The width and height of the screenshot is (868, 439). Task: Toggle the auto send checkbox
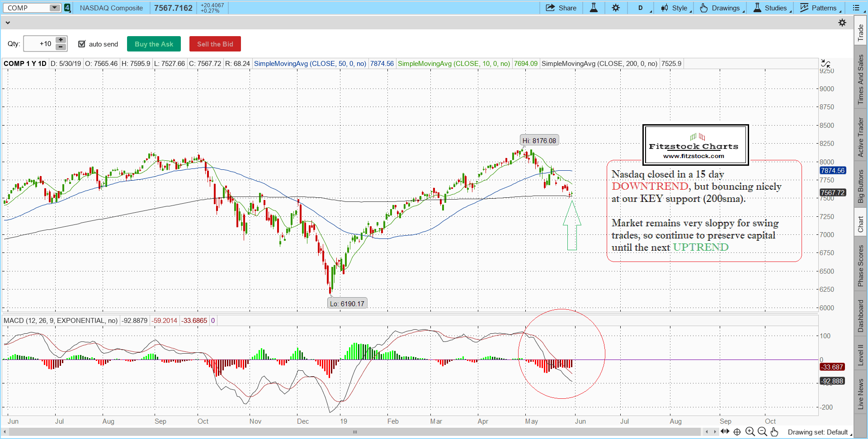(82, 44)
